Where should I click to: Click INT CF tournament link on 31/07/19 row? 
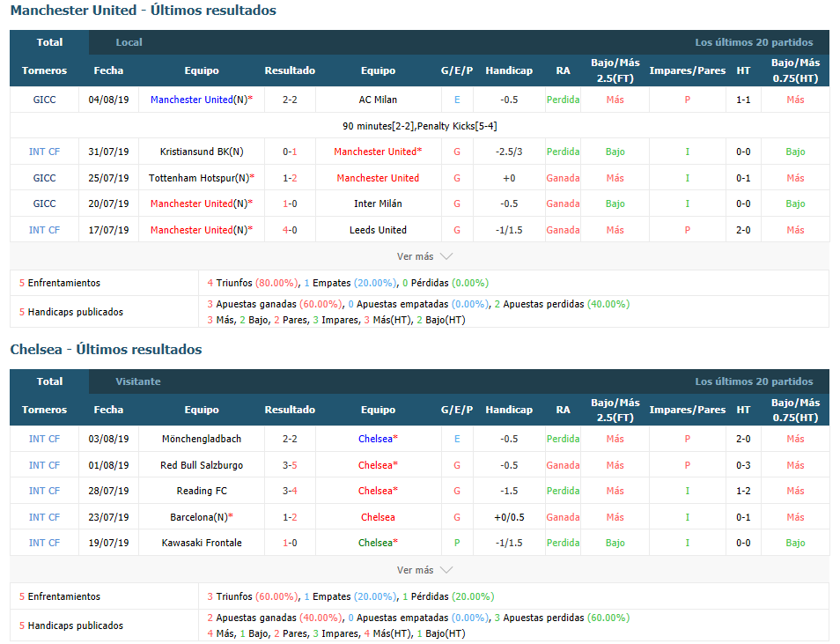(44, 152)
